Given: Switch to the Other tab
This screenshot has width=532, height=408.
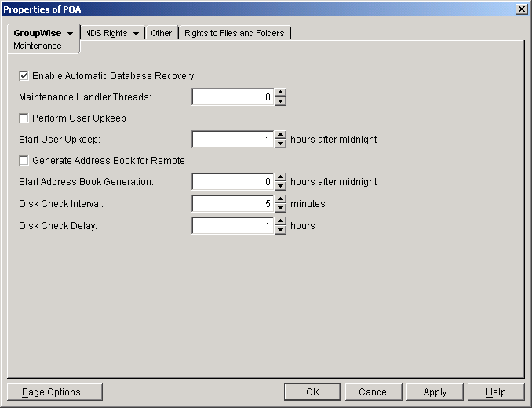Looking at the screenshot, I should pyautogui.click(x=162, y=33).
